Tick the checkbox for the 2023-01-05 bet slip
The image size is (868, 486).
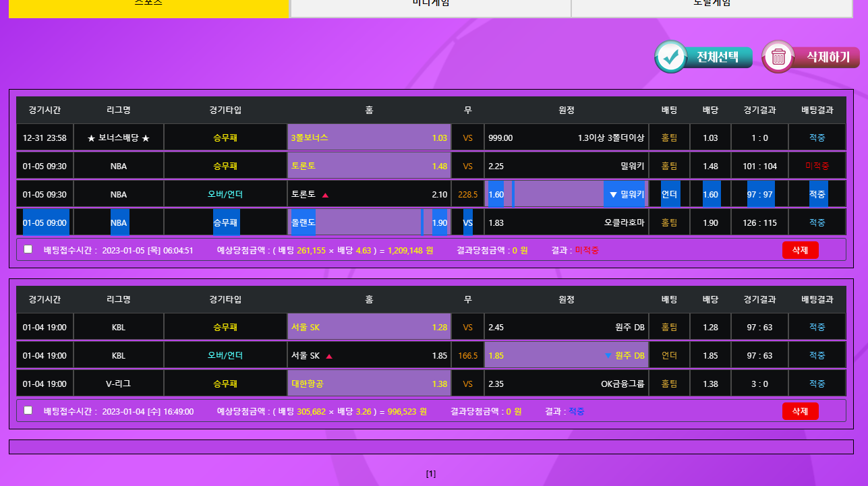coord(28,249)
